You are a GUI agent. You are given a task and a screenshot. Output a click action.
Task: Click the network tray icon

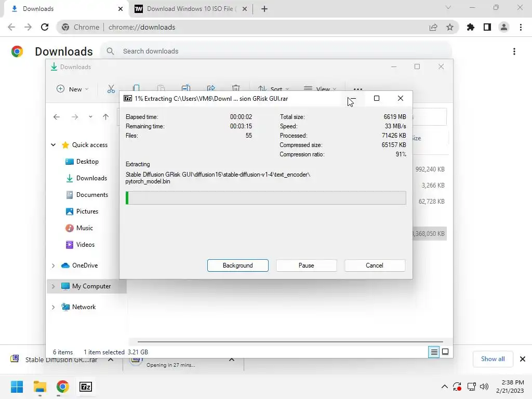click(471, 387)
